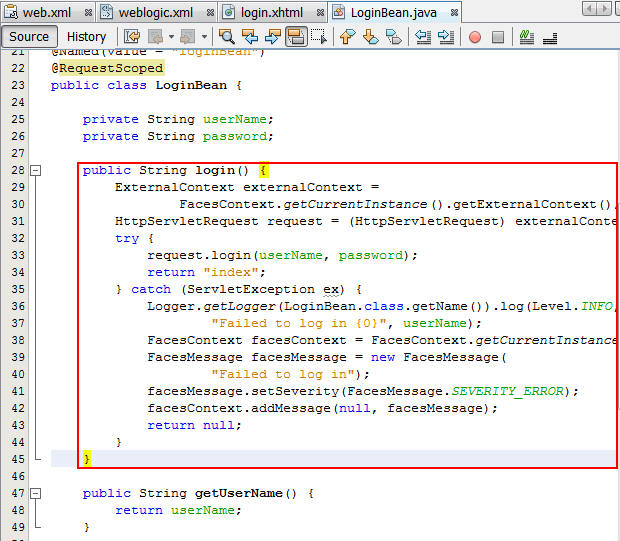
Task: Click highlighted opening brace of login()
Action: coord(264,170)
